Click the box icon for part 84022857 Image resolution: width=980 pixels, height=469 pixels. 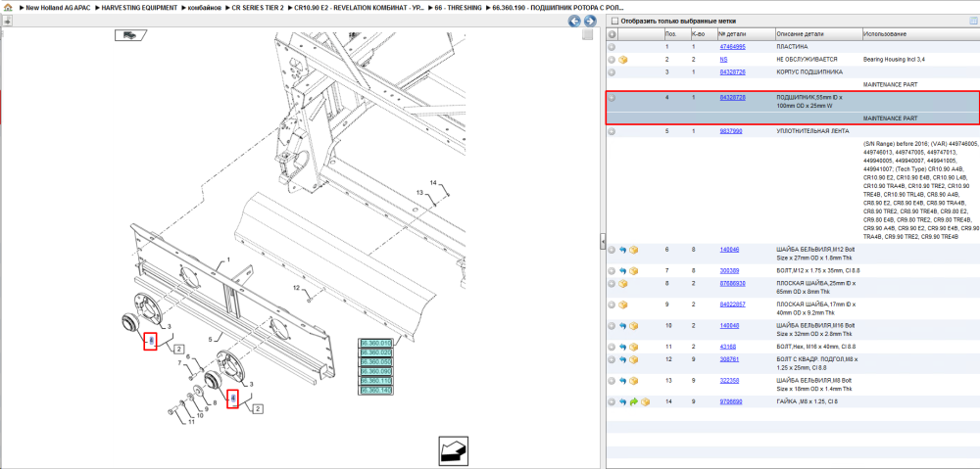(x=623, y=305)
